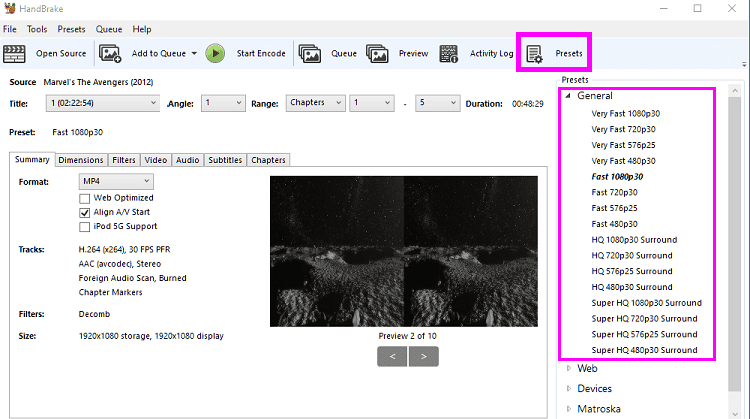Click the Presets document gear icon
Screen dimensions: 750x419
(534, 54)
